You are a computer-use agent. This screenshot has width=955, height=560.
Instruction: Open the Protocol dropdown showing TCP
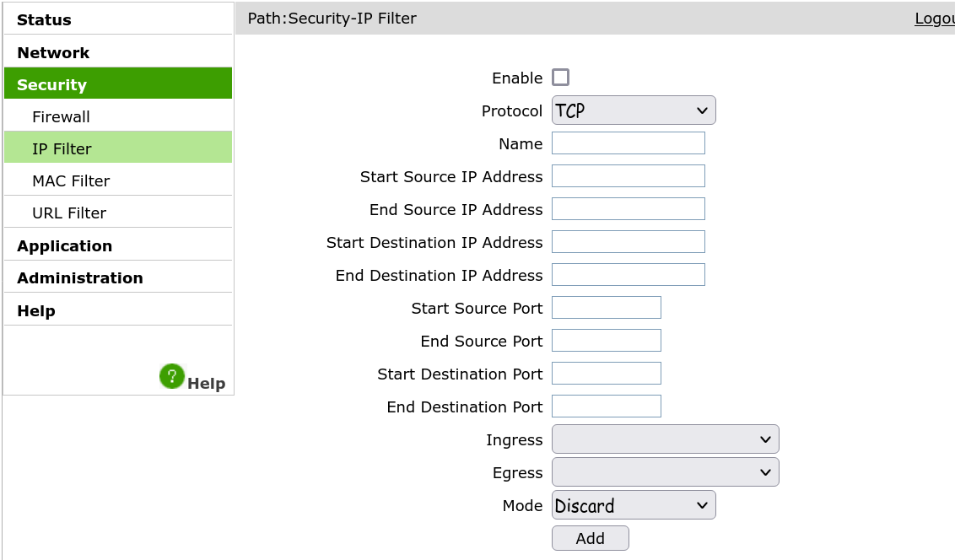point(634,110)
